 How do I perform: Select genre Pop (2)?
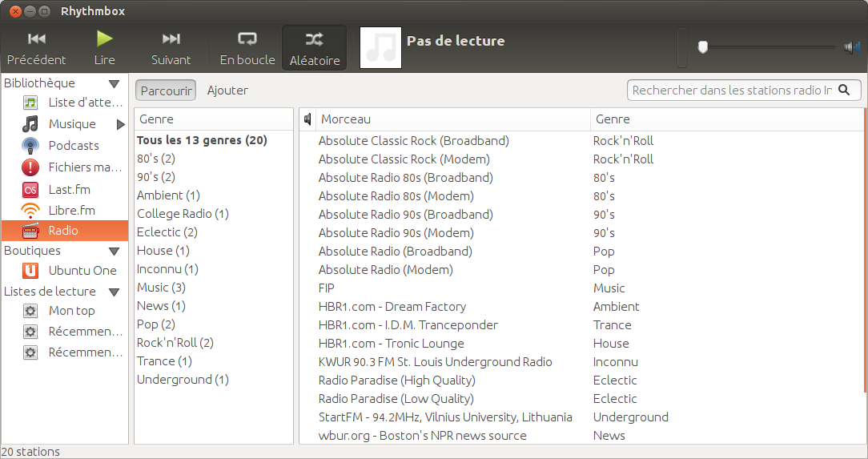point(214,324)
